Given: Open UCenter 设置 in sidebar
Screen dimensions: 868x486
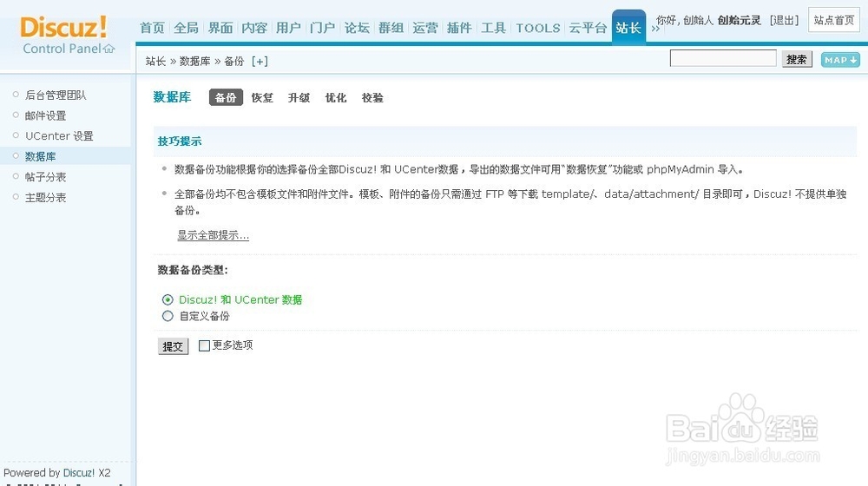Looking at the screenshot, I should click(59, 136).
